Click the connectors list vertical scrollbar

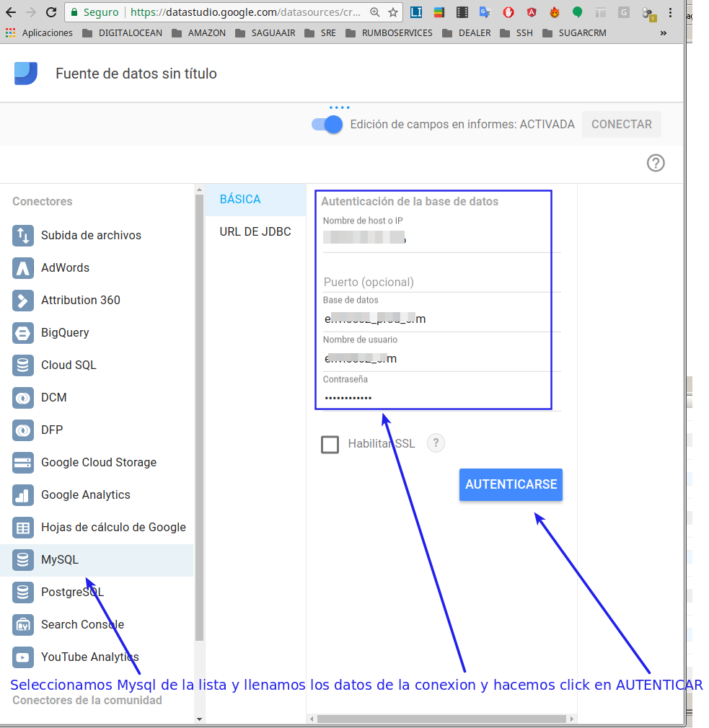click(199, 418)
